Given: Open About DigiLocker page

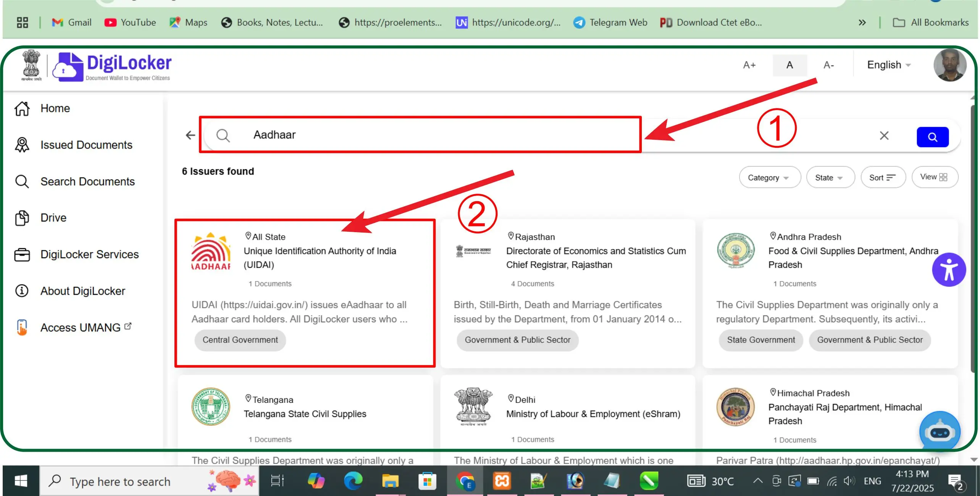Looking at the screenshot, I should pos(70,291).
